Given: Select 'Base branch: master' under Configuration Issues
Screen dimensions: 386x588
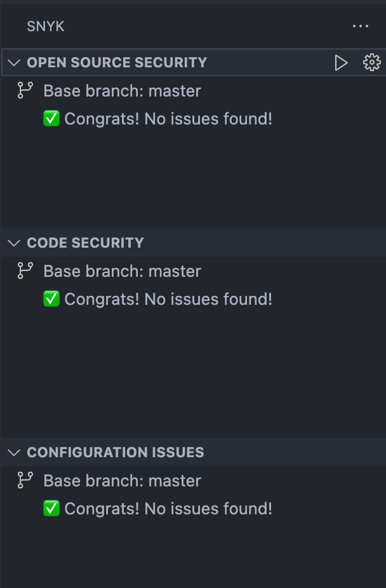Looking at the screenshot, I should (x=122, y=481).
